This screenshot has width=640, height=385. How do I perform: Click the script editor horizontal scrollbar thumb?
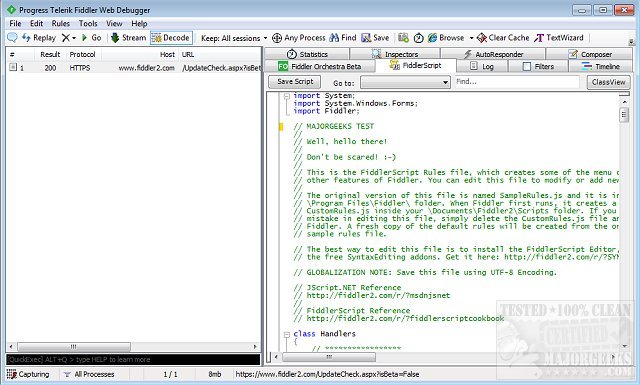[329, 357]
